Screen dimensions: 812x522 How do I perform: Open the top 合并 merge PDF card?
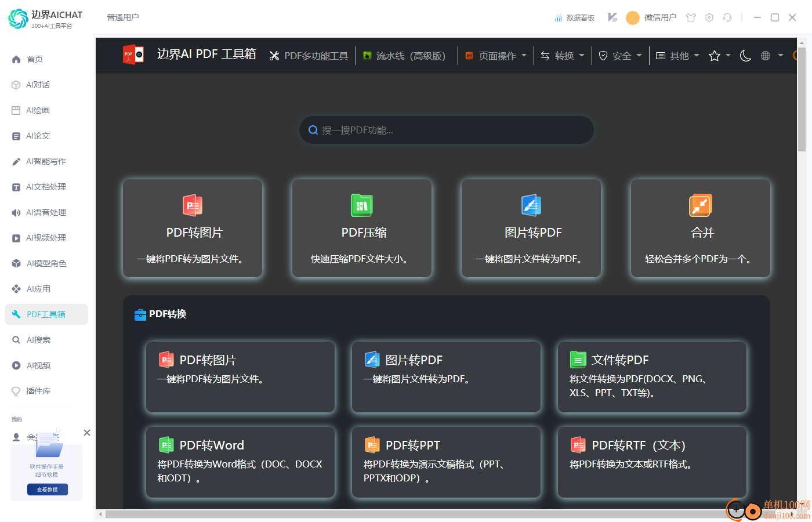click(x=701, y=228)
